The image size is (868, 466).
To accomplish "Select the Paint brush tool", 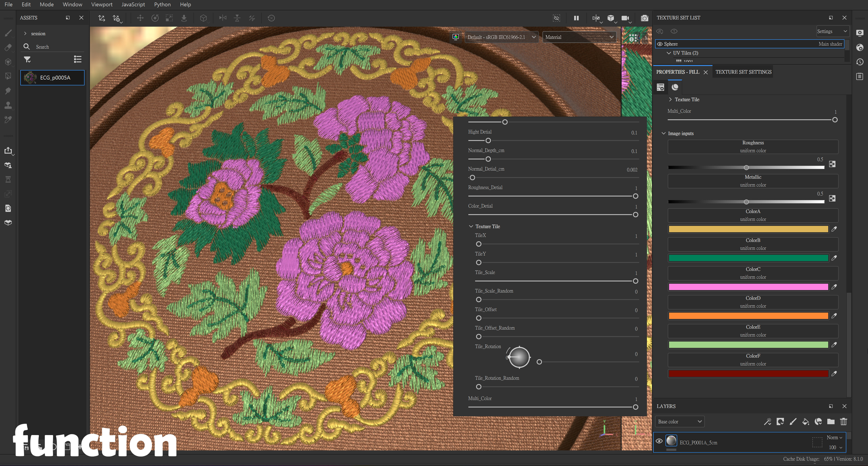I will 8,33.
